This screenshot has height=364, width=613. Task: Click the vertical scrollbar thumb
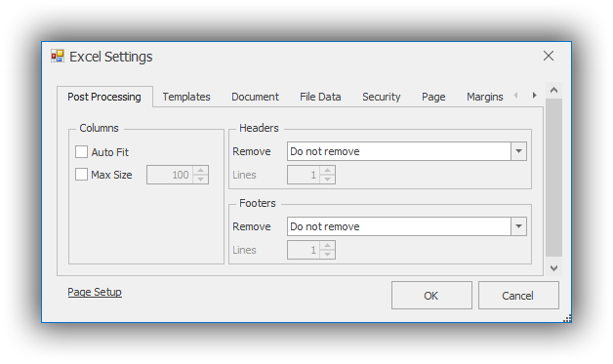coord(553,178)
